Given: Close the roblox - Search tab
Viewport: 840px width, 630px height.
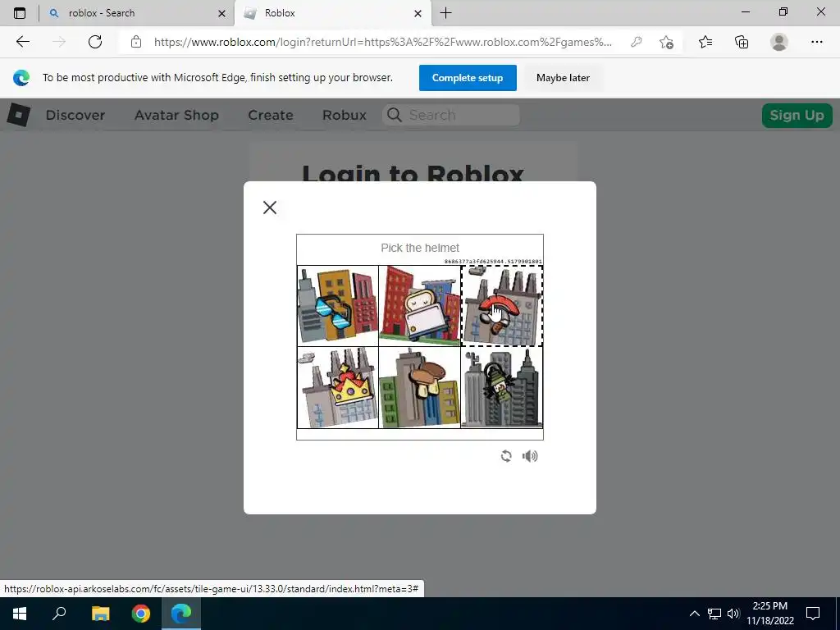Looking at the screenshot, I should [x=221, y=13].
